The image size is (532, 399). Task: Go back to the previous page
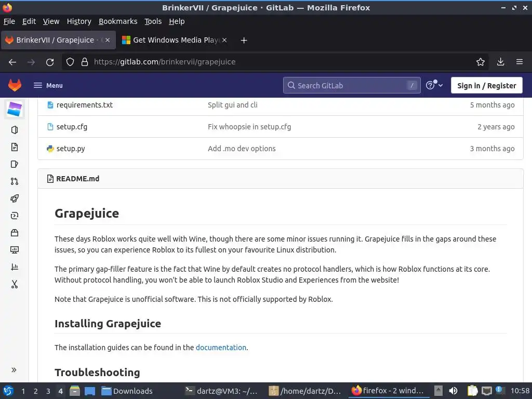(x=12, y=62)
